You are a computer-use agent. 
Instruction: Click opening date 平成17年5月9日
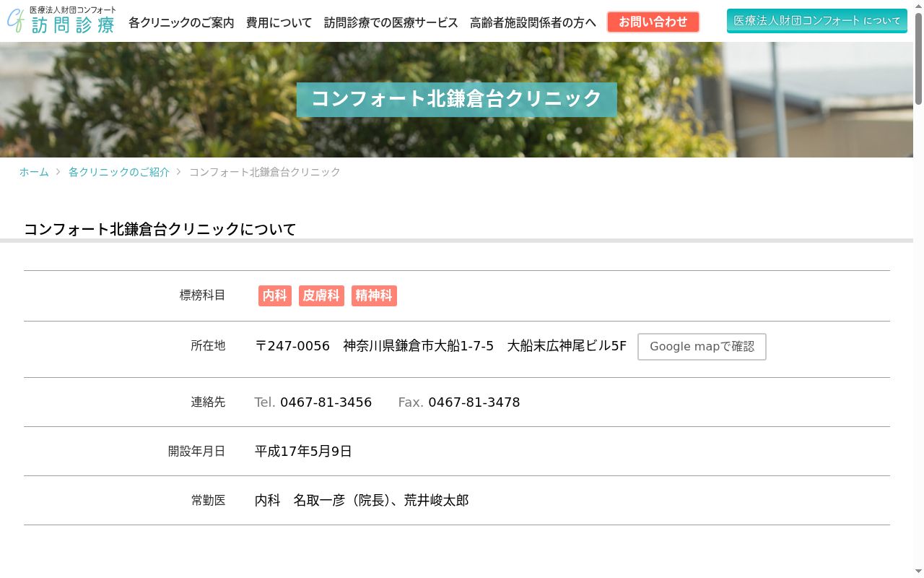[x=303, y=452]
